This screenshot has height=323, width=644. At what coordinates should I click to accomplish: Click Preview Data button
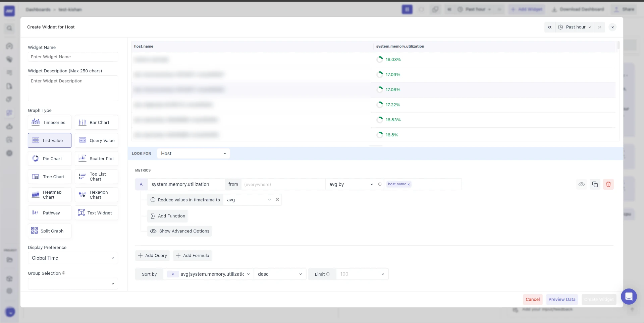point(562,300)
